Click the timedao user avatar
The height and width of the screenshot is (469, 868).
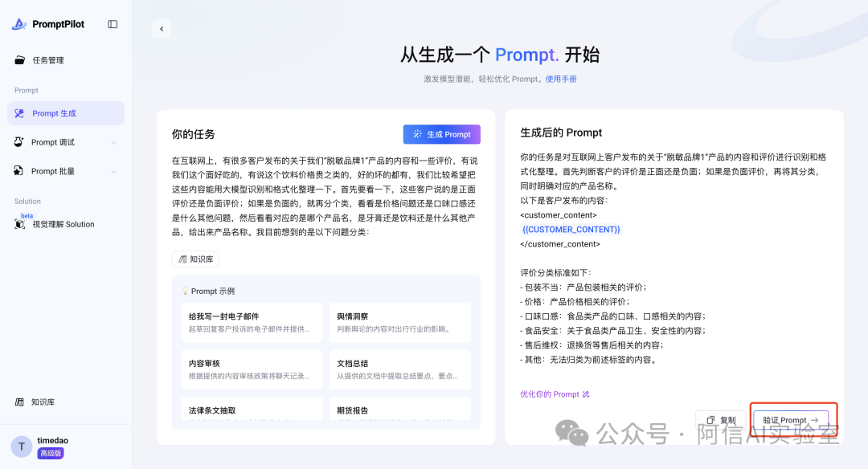pos(22,447)
